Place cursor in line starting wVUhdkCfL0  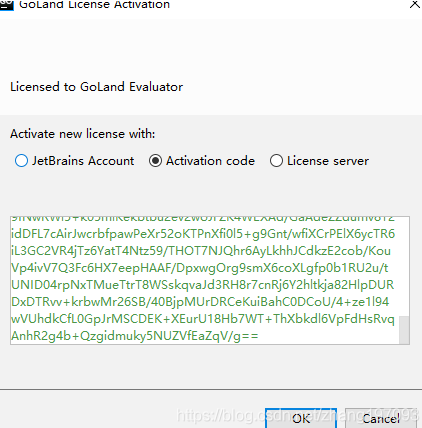pos(203,319)
